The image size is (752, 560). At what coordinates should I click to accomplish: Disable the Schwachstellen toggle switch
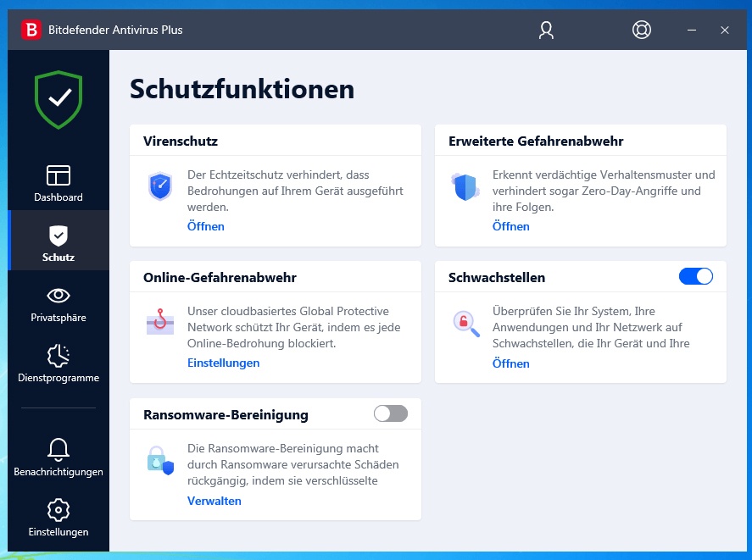pyautogui.click(x=695, y=277)
